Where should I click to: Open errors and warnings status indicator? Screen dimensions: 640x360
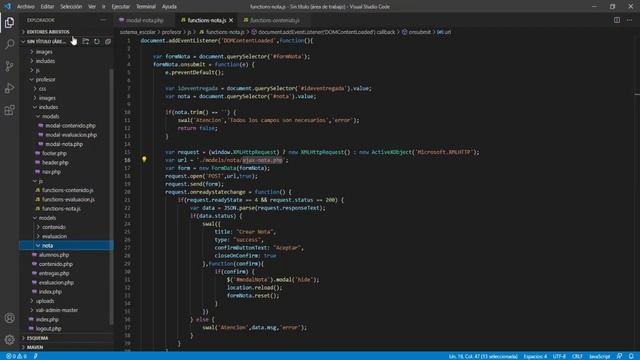16,356
